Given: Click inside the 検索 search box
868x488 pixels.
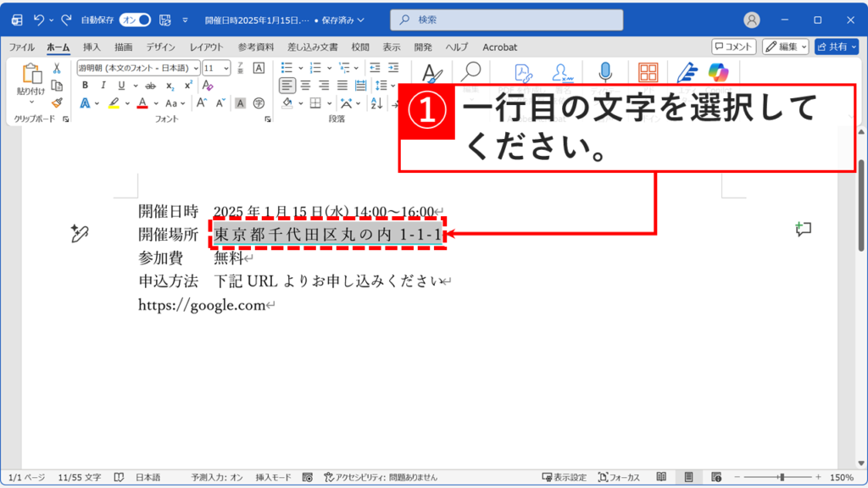Looking at the screenshot, I should 506,19.
